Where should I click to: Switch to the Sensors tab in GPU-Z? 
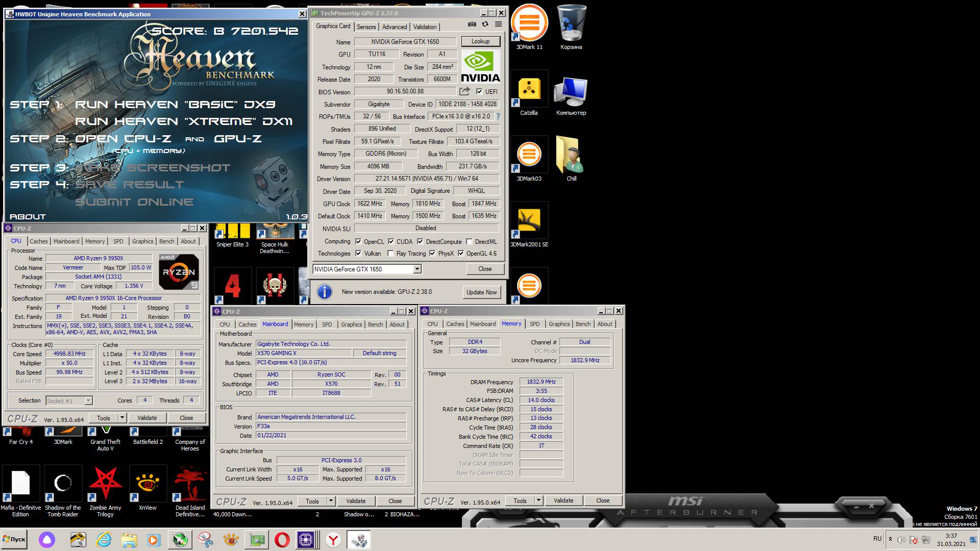pyautogui.click(x=366, y=27)
